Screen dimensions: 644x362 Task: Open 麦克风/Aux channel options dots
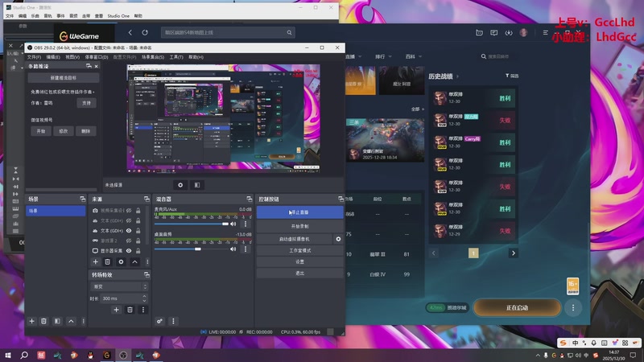click(246, 224)
